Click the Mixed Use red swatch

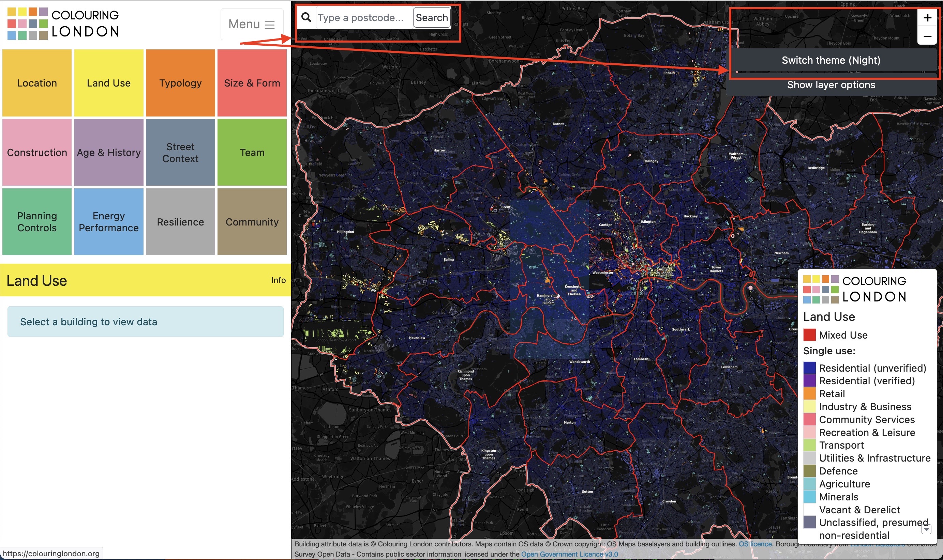pyautogui.click(x=809, y=335)
